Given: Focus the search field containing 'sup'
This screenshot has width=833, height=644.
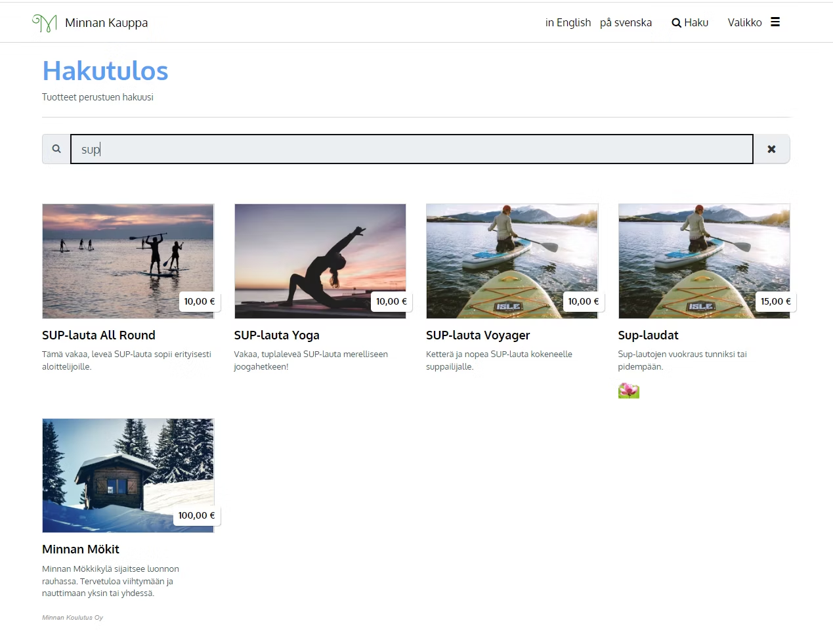Looking at the screenshot, I should 412,149.
